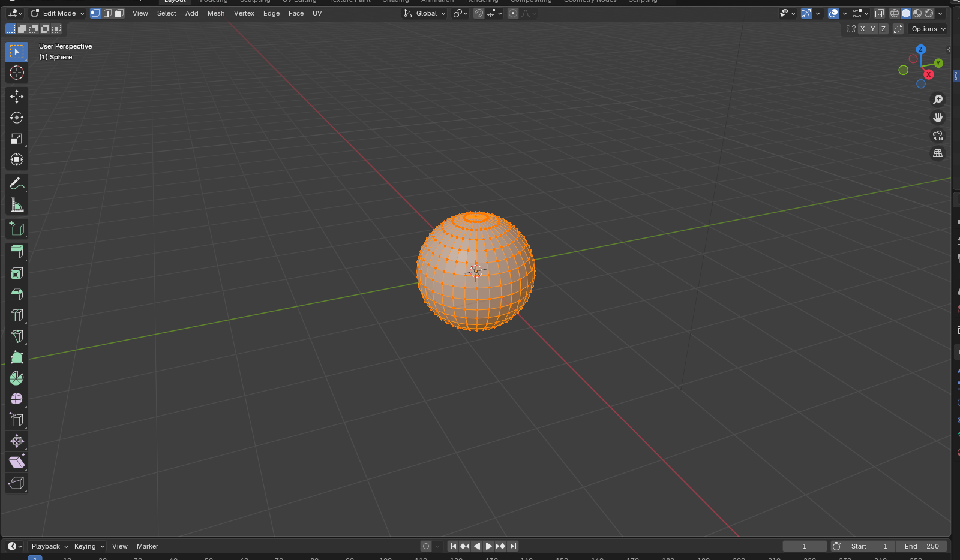Open the UV menu
Viewport: 960px width, 560px height.
(317, 13)
